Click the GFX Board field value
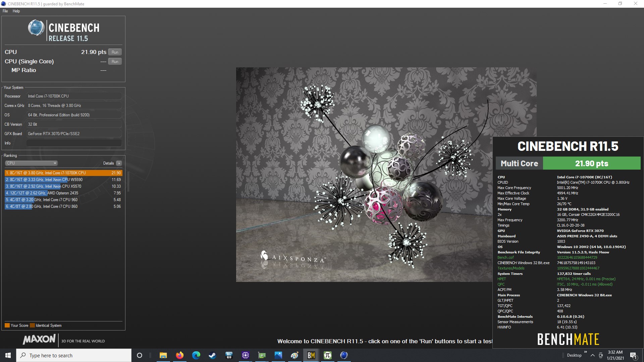 pos(74,134)
